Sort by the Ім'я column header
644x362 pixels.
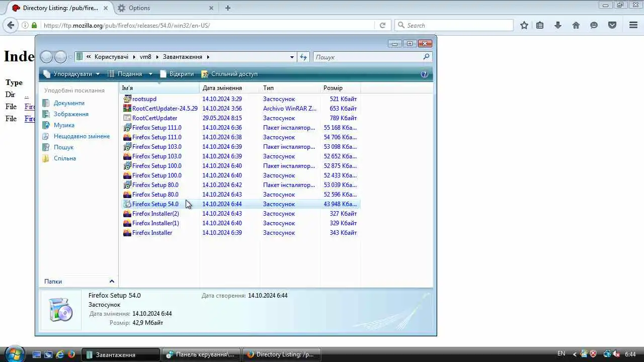click(x=159, y=88)
